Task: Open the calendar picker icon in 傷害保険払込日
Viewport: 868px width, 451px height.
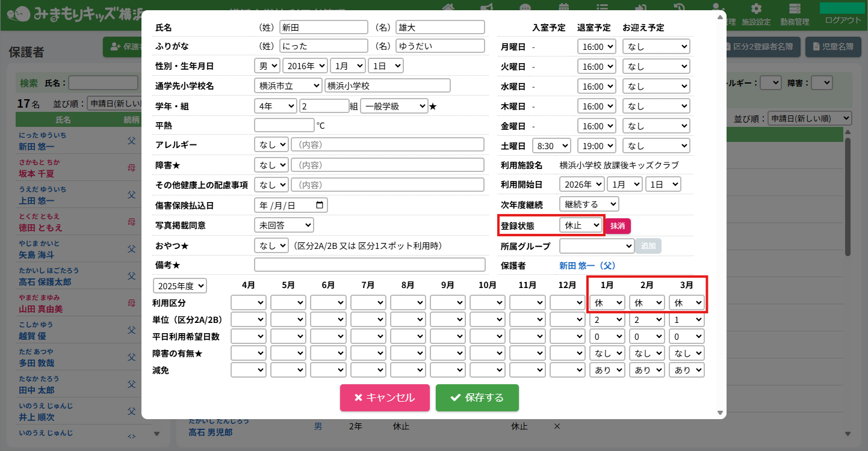Action: pos(320,205)
